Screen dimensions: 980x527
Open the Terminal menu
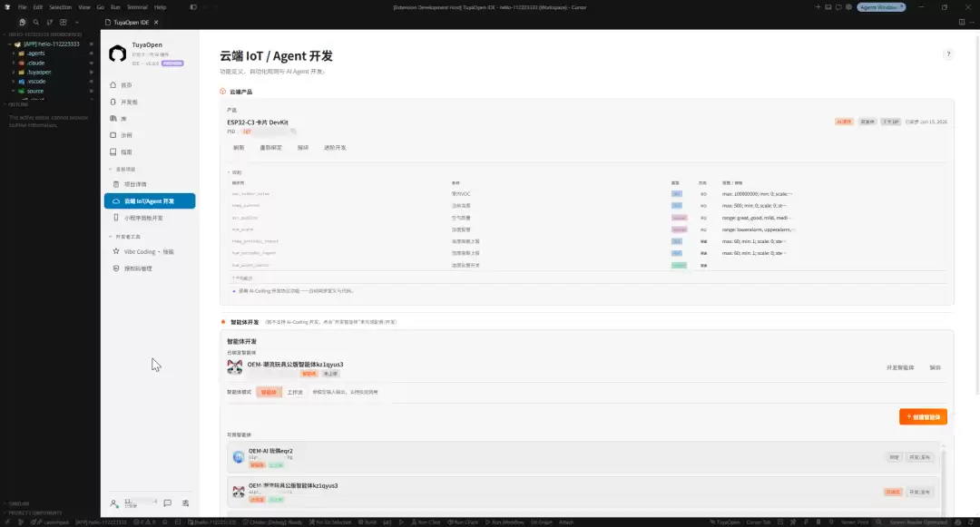click(x=138, y=7)
